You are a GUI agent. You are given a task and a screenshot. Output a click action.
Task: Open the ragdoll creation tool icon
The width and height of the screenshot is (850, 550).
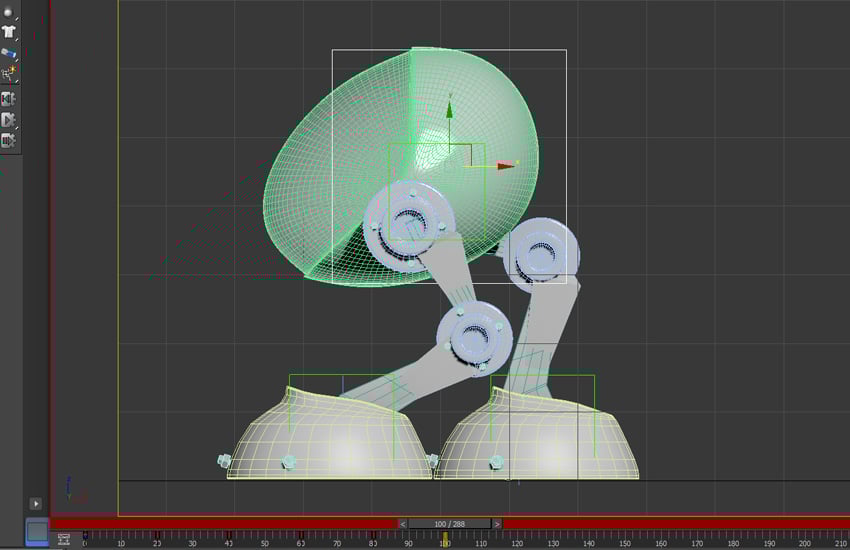coord(9,74)
